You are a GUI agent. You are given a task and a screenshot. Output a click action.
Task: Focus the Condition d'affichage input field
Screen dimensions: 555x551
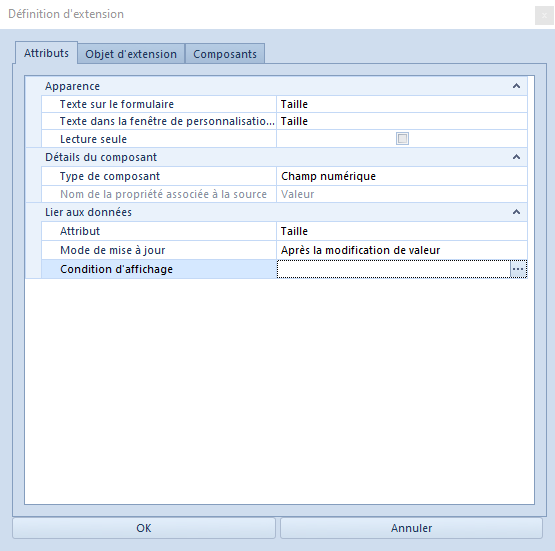click(x=394, y=269)
